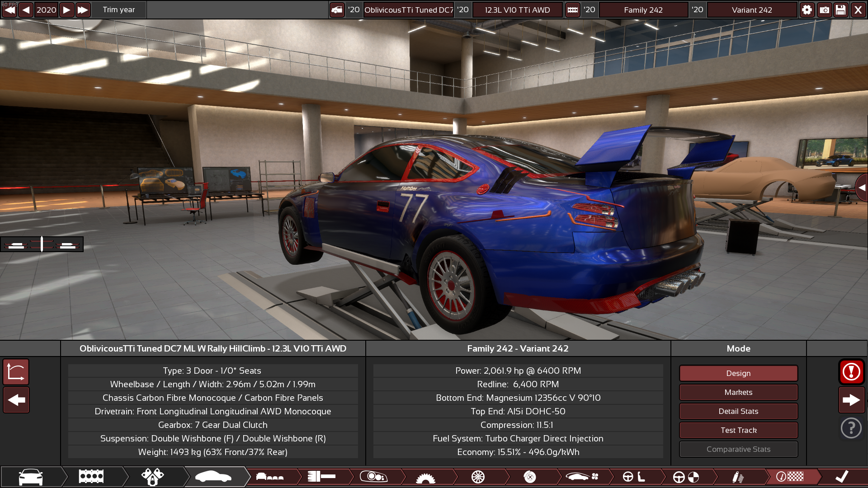Click the Drivetrain: Front Longitudinal row
This screenshot has width=868, height=488.
point(213,411)
